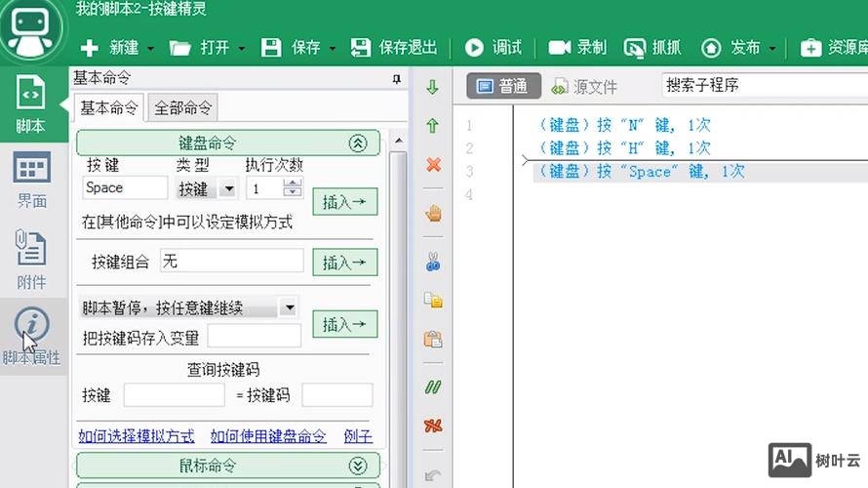Collapse the 键盘命令 section
Viewport: 868px width, 488px height.
[x=358, y=143]
